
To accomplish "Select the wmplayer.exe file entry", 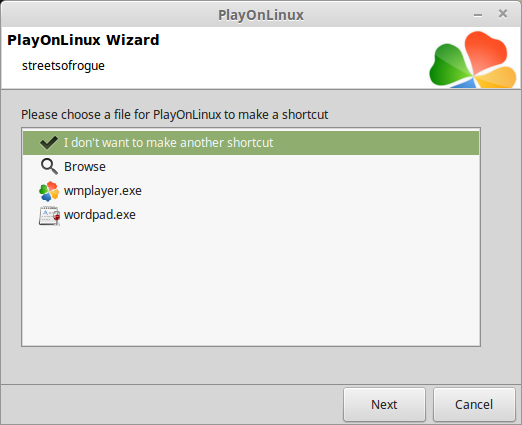I will tap(251, 191).
